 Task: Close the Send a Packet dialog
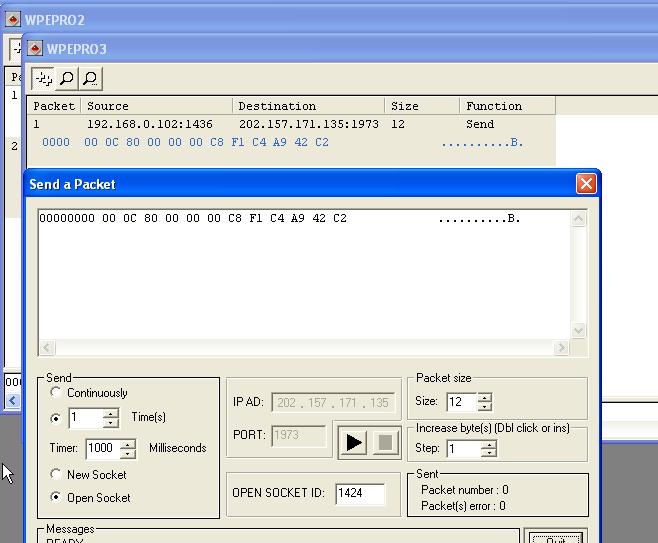586,184
